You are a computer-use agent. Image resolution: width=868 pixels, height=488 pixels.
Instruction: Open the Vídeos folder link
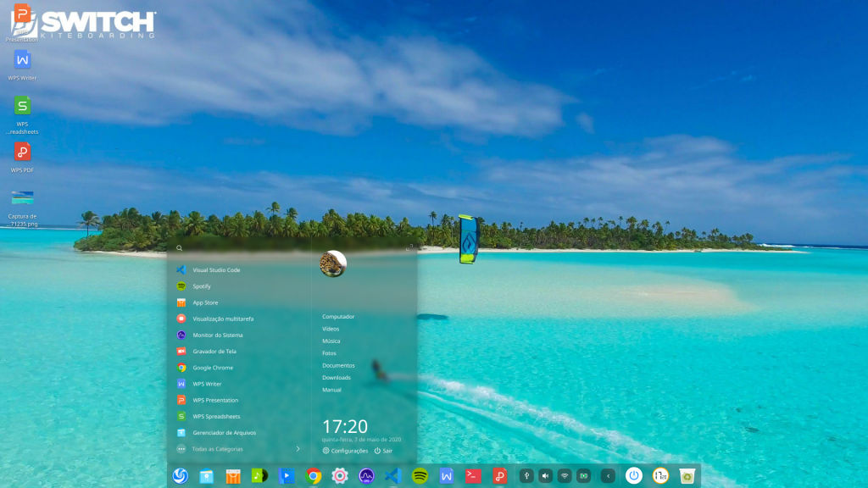331,329
